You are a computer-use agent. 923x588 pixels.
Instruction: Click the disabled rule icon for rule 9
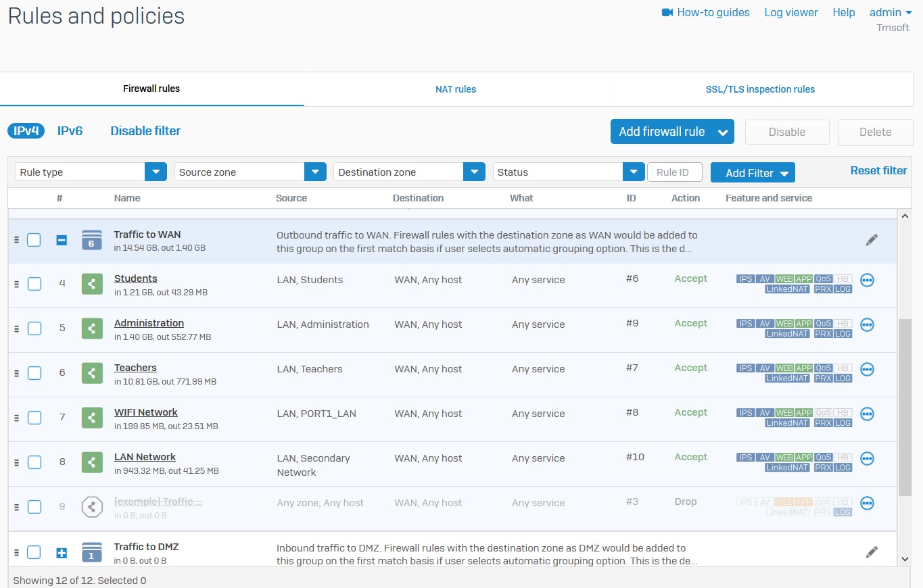91,507
